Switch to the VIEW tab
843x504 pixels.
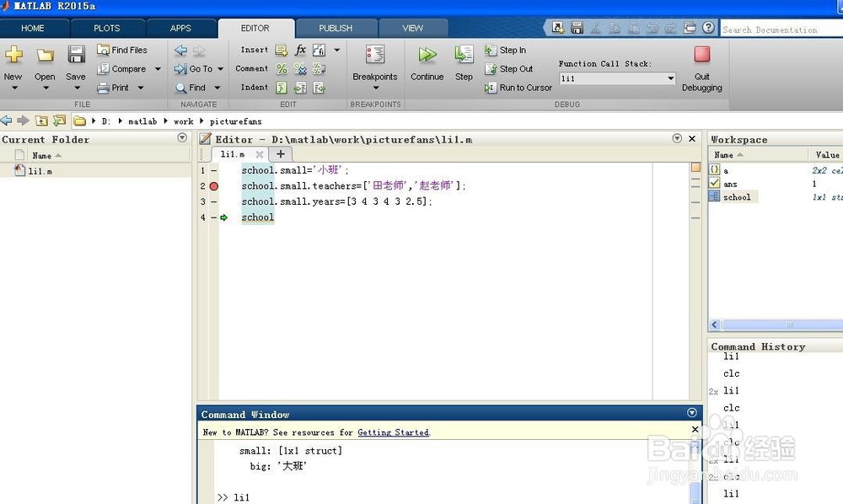point(412,28)
